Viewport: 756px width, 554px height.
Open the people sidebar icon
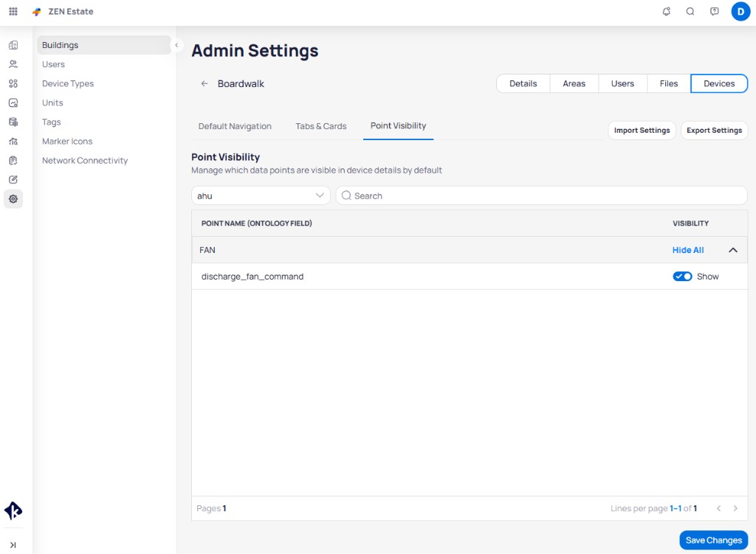pos(13,64)
